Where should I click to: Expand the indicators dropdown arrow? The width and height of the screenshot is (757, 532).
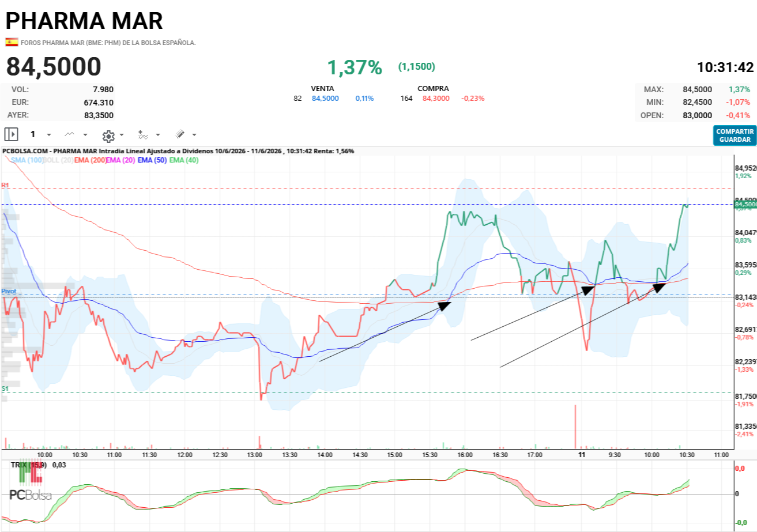point(159,135)
